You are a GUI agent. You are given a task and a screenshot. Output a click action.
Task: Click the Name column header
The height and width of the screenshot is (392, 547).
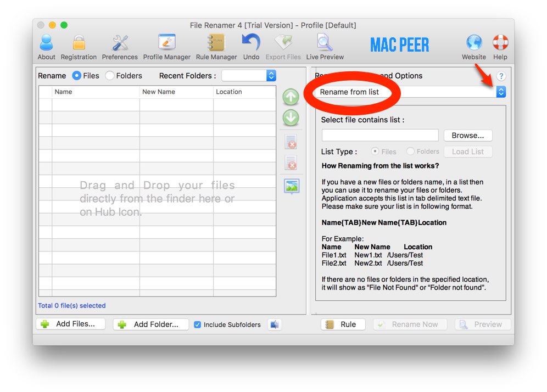(x=96, y=92)
